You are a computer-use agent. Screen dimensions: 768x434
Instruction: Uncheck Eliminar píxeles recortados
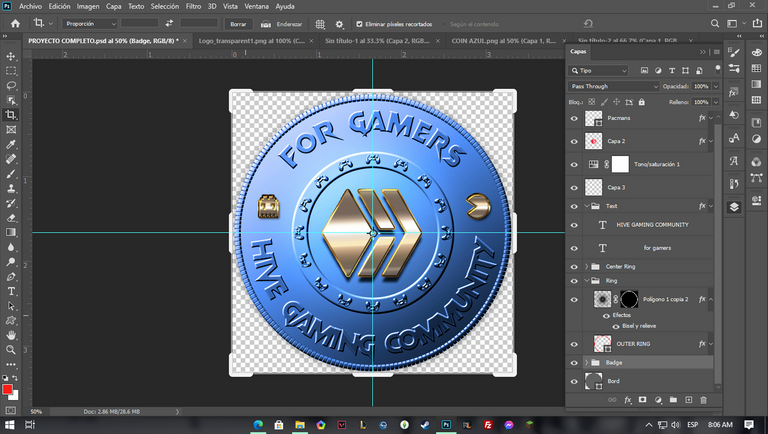pyautogui.click(x=359, y=24)
